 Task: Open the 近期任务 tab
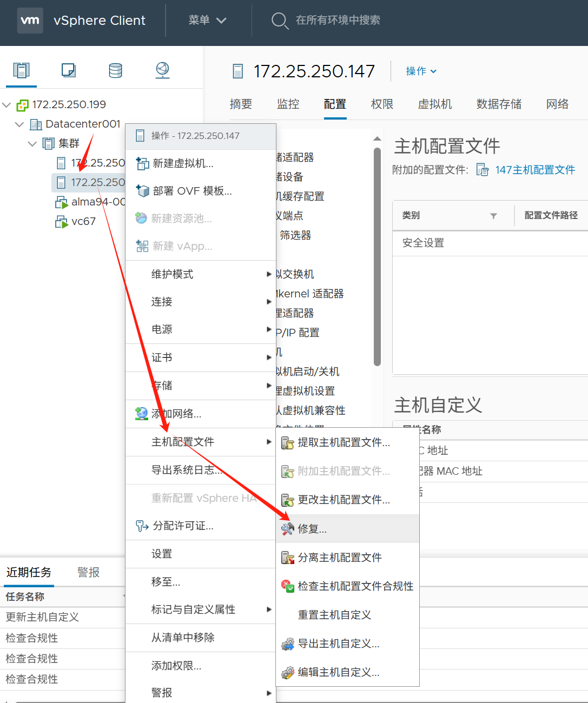pyautogui.click(x=29, y=572)
